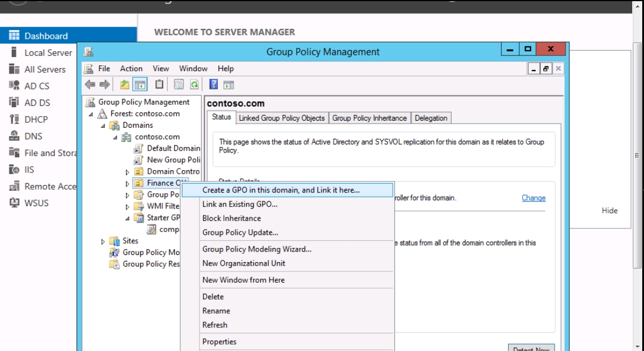
Task: Click the AD CS icon in sidebar
Action: (14, 85)
